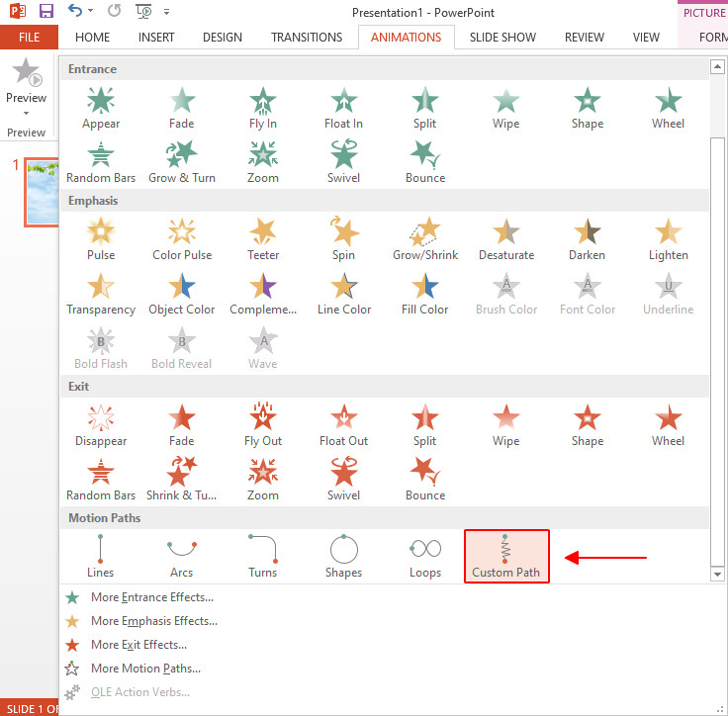The image size is (728, 716).
Task: Start slide show from beginning icon
Action: [143, 11]
